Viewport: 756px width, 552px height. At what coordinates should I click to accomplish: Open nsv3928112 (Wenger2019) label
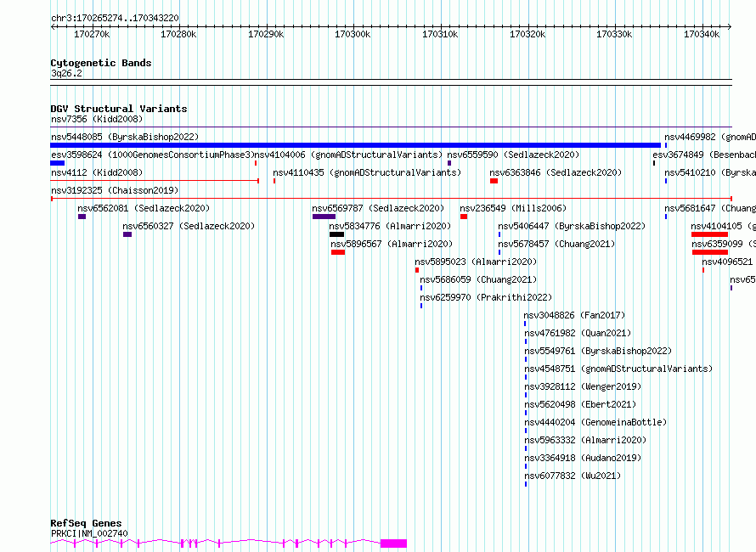pyautogui.click(x=583, y=386)
